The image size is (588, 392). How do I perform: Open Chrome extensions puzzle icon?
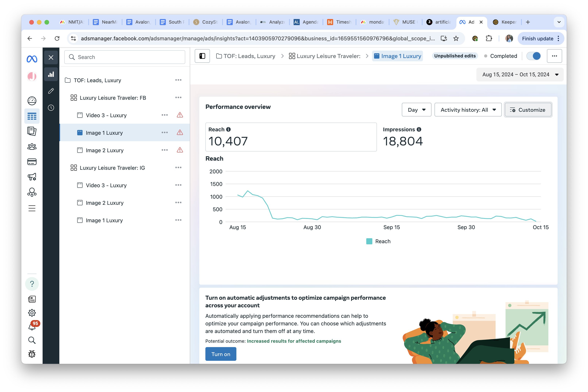point(489,38)
